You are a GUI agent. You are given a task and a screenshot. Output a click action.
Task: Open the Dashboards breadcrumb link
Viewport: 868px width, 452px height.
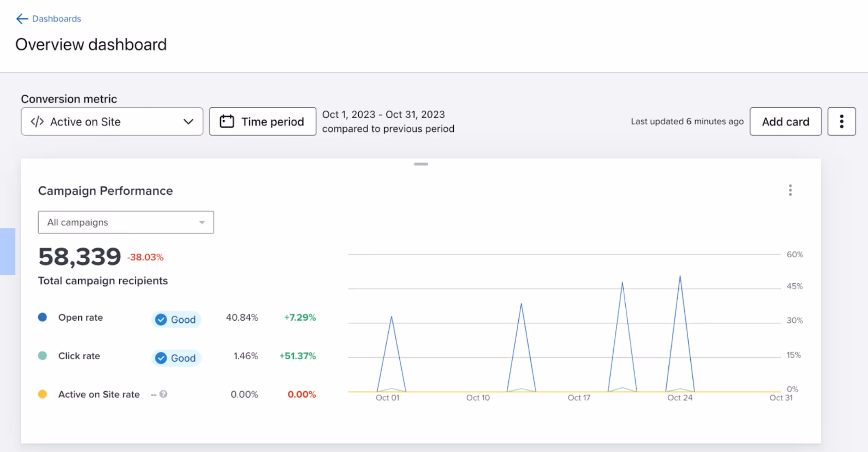[x=56, y=19]
